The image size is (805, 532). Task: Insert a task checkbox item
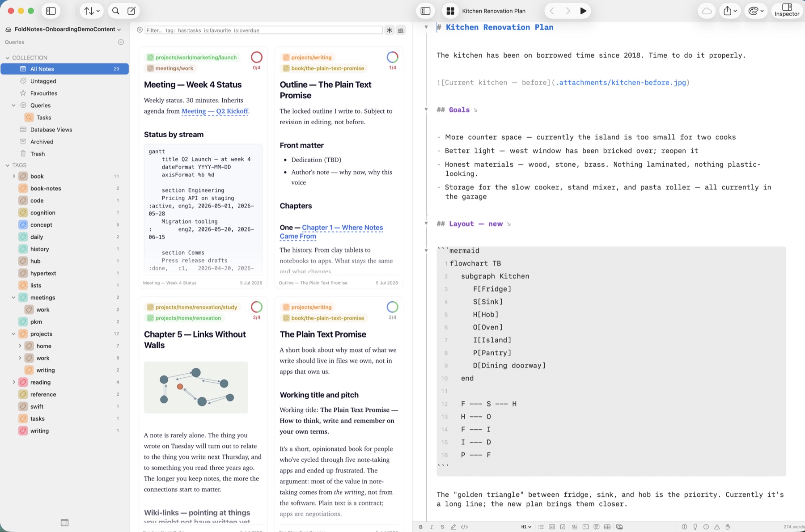coord(563,527)
